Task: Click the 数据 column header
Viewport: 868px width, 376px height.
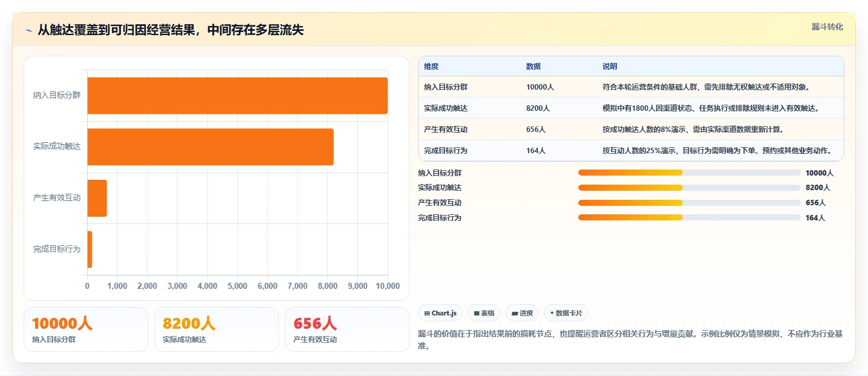Action: coord(534,67)
